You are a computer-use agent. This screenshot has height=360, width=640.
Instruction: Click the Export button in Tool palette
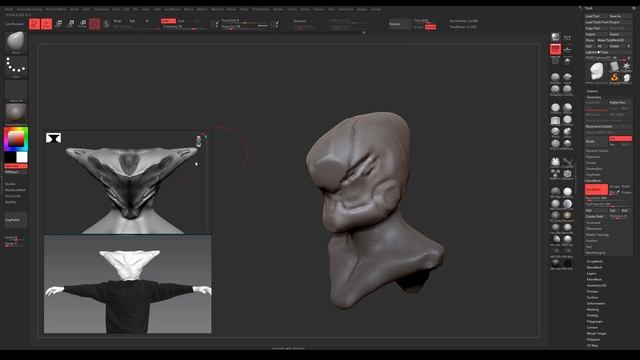click(620, 34)
